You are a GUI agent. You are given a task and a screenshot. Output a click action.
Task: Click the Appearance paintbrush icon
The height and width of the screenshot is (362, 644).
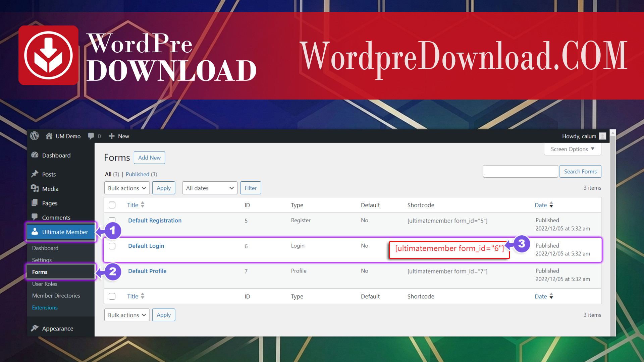click(35, 328)
